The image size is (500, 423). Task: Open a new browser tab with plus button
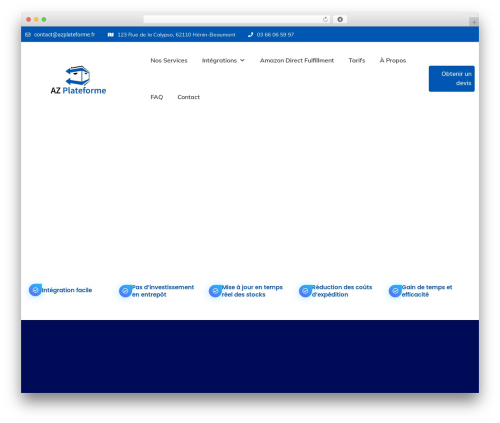click(x=474, y=22)
